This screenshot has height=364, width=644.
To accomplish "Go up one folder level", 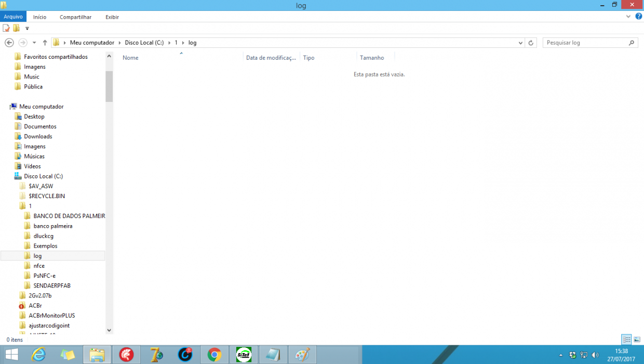I will (45, 43).
